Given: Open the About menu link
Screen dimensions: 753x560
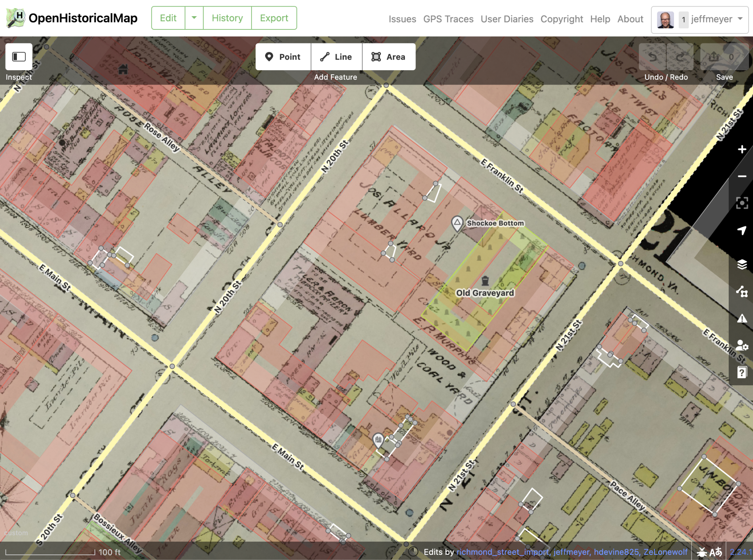Looking at the screenshot, I should [630, 19].
